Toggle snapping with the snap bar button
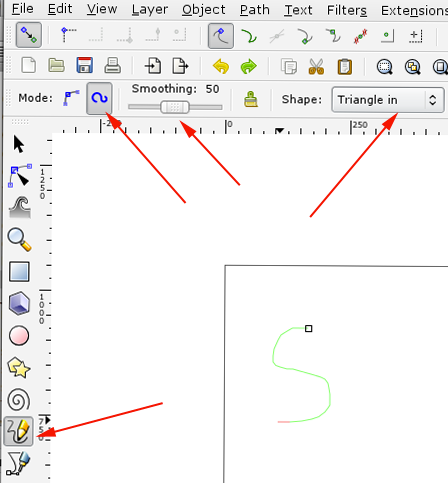Image resolution: width=448 pixels, height=483 pixels. click(29, 35)
